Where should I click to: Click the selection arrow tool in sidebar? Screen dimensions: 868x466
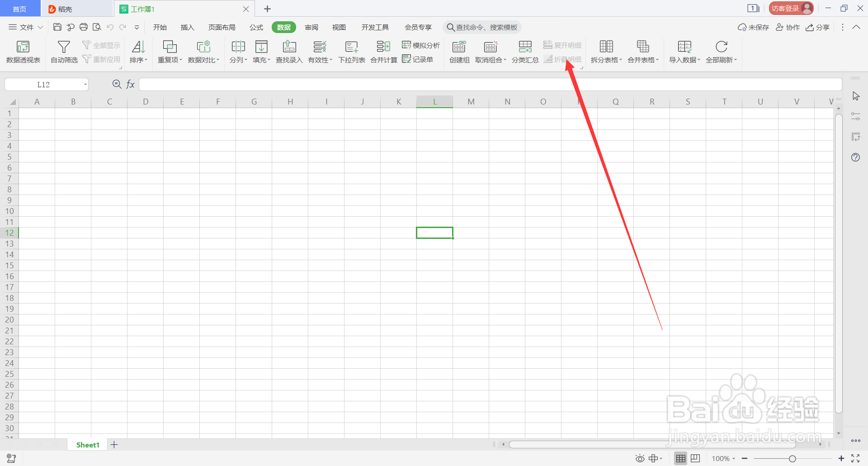855,96
